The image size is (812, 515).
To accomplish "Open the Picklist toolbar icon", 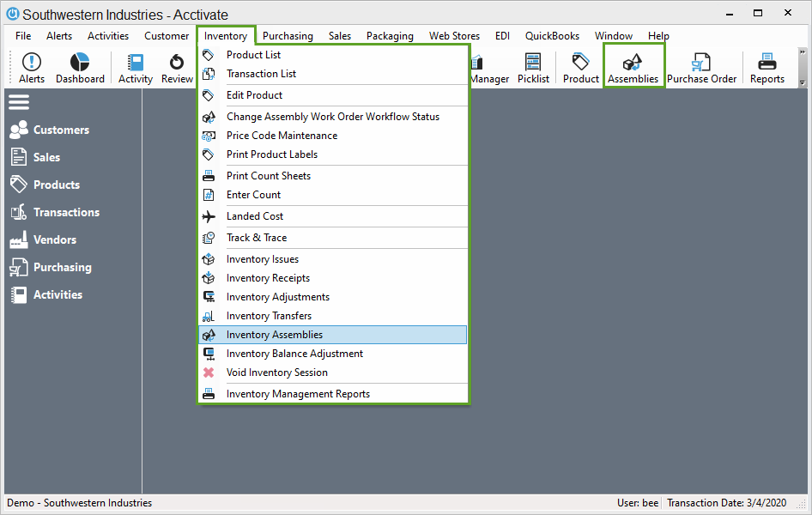I will pyautogui.click(x=533, y=68).
